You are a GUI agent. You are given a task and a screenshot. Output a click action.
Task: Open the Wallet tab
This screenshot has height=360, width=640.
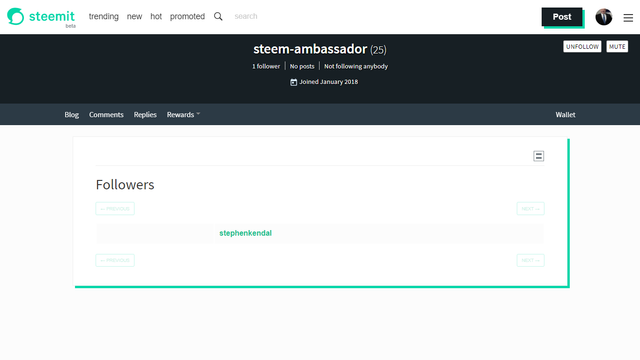(565, 115)
